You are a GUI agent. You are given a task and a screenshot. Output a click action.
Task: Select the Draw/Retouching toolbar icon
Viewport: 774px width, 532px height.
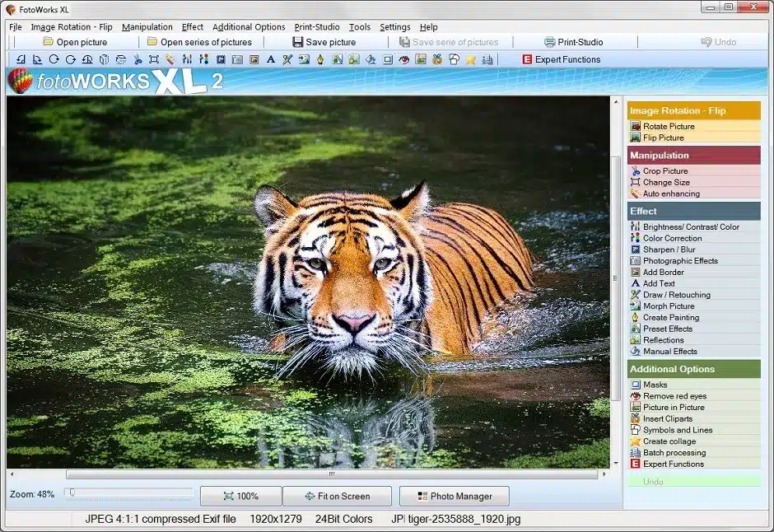[287, 60]
